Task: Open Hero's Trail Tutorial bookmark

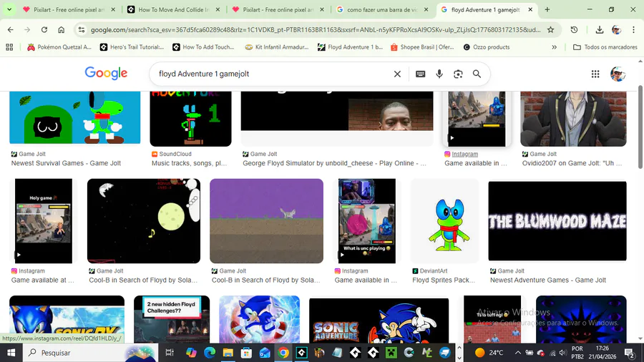Action: [x=132, y=47]
